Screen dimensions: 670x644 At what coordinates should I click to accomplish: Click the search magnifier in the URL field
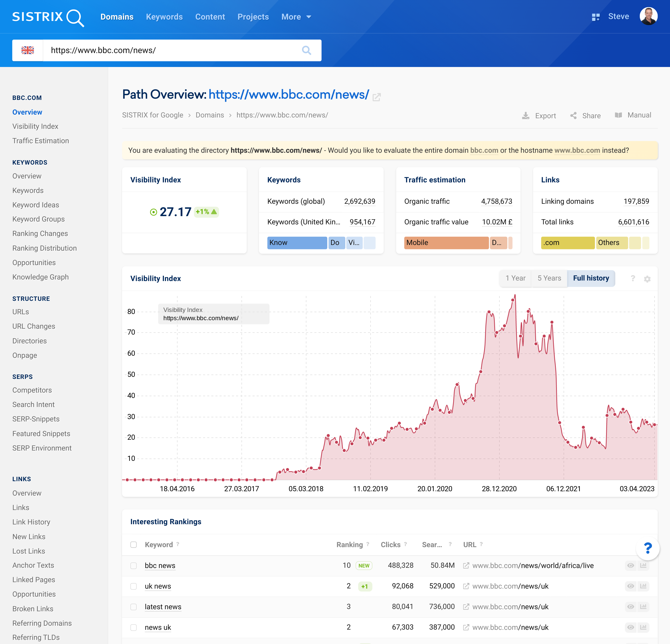(306, 50)
